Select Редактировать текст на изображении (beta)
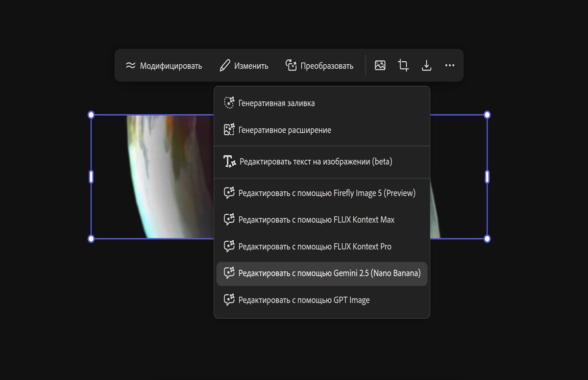This screenshot has height=380, width=588. 322,161
